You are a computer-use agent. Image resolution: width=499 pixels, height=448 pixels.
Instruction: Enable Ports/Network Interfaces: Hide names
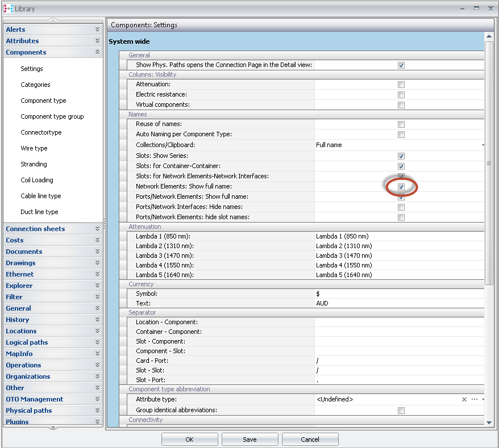[401, 207]
